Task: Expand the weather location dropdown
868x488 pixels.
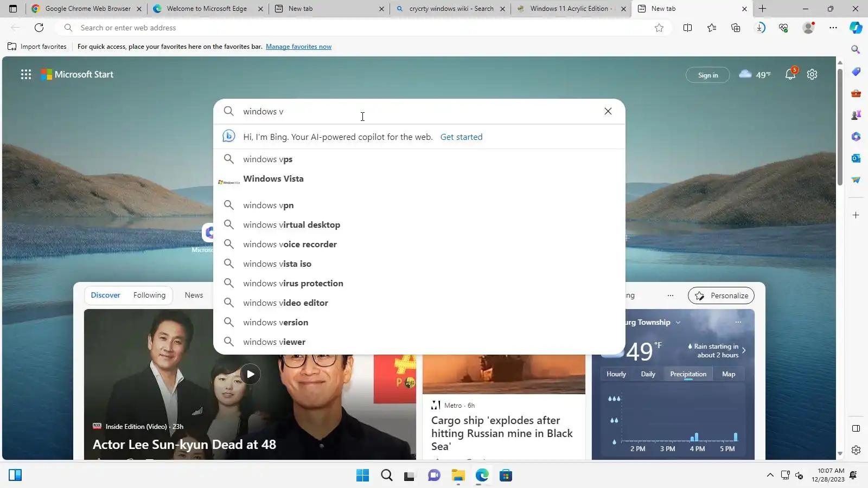Action: [678, 323]
